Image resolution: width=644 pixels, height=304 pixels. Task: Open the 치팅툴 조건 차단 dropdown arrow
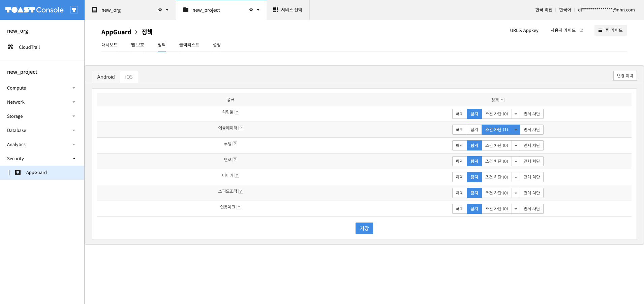tap(516, 114)
